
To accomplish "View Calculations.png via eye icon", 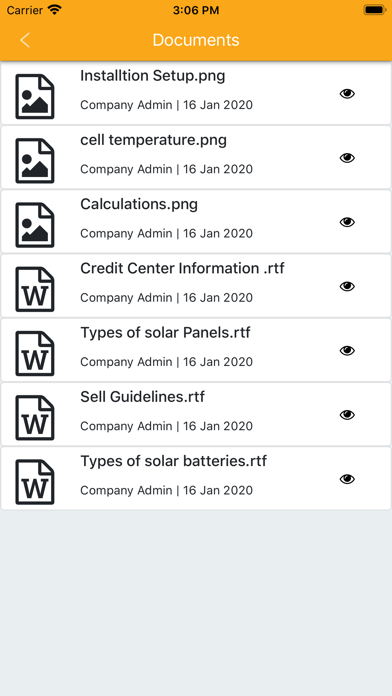I will [x=347, y=222].
